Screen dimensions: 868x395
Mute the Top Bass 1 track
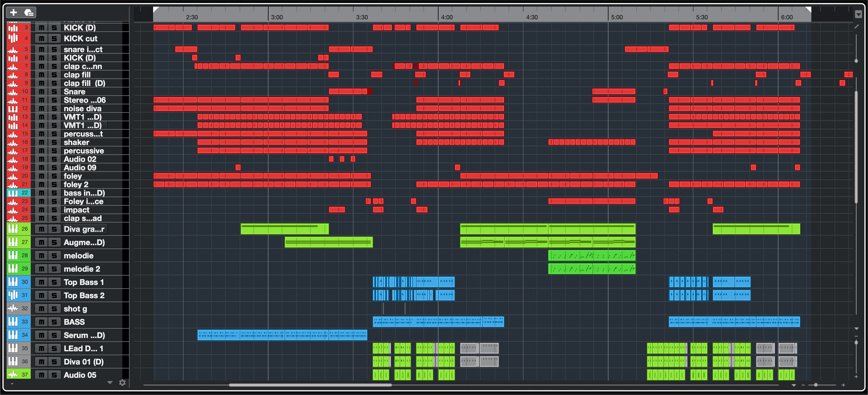pos(42,282)
